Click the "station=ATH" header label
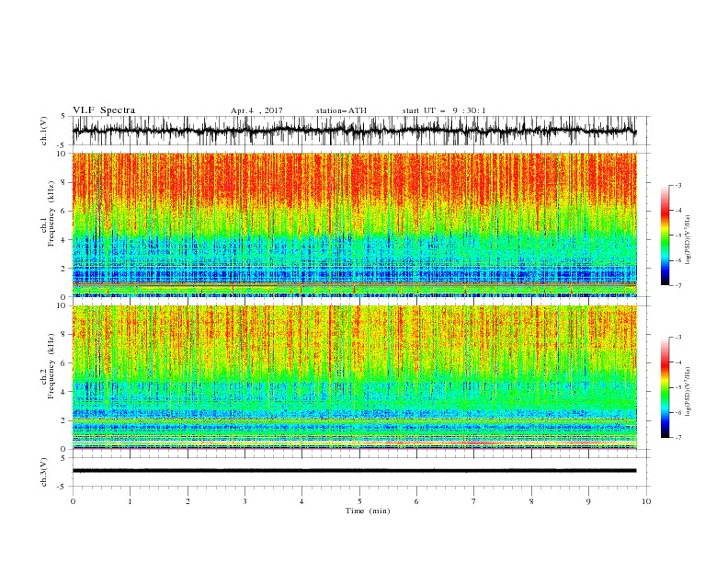 (x=341, y=110)
